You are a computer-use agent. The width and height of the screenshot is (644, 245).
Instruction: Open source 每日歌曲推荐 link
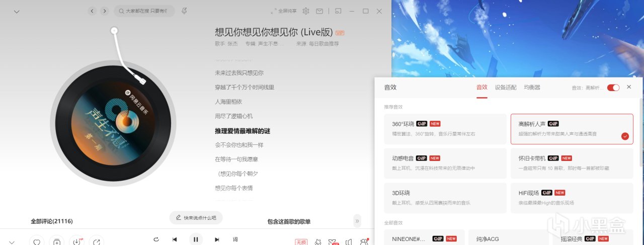tap(324, 44)
